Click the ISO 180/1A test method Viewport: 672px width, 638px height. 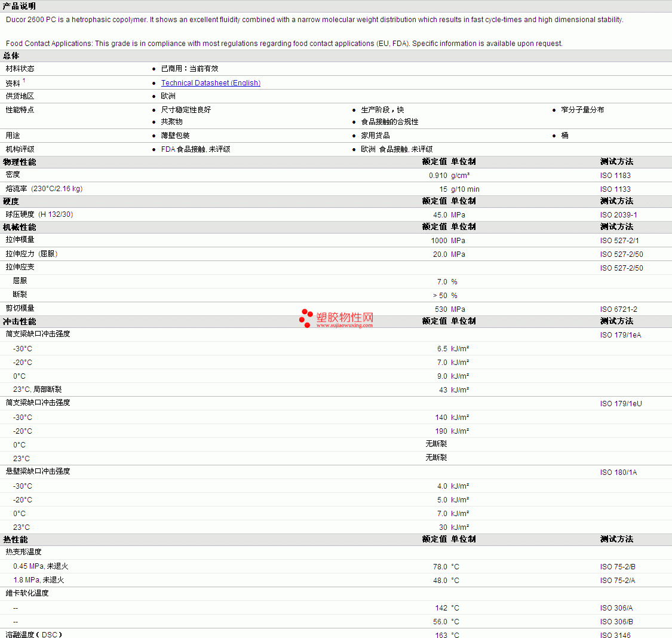pos(618,472)
